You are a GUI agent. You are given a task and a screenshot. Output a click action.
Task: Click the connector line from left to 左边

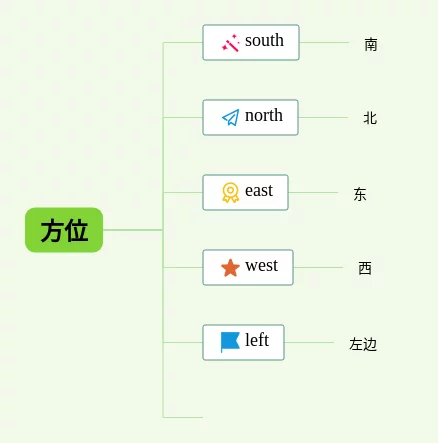point(309,342)
